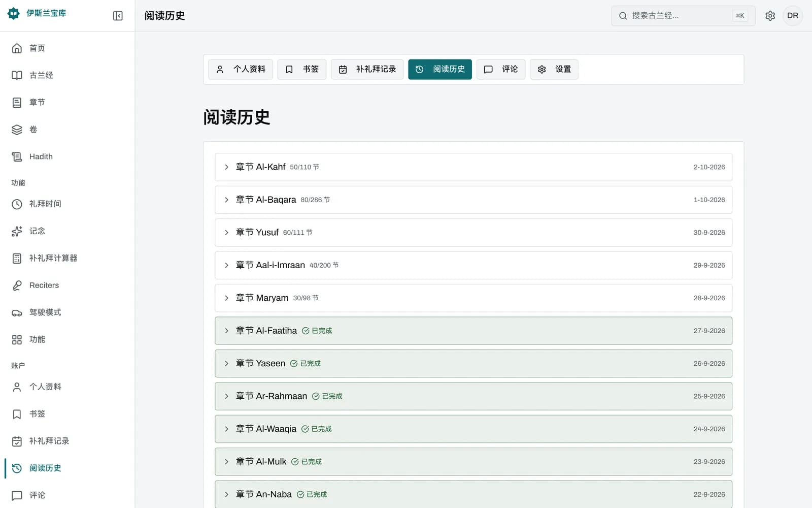This screenshot has width=812, height=508.
Task: Focus the 搜索古兰经 search field
Action: click(x=683, y=16)
